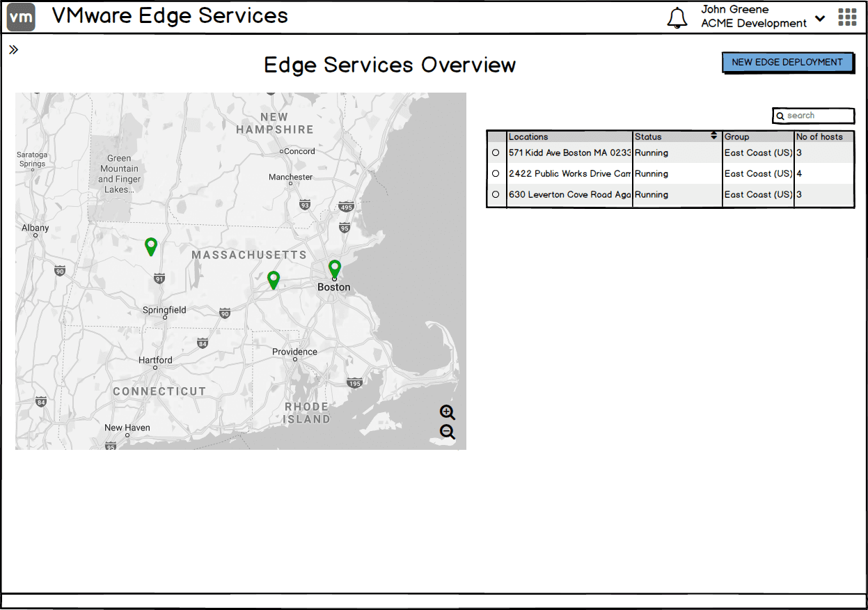The width and height of the screenshot is (868, 610).
Task: Click Running status in 2422 Public Works row
Action: [x=652, y=173]
